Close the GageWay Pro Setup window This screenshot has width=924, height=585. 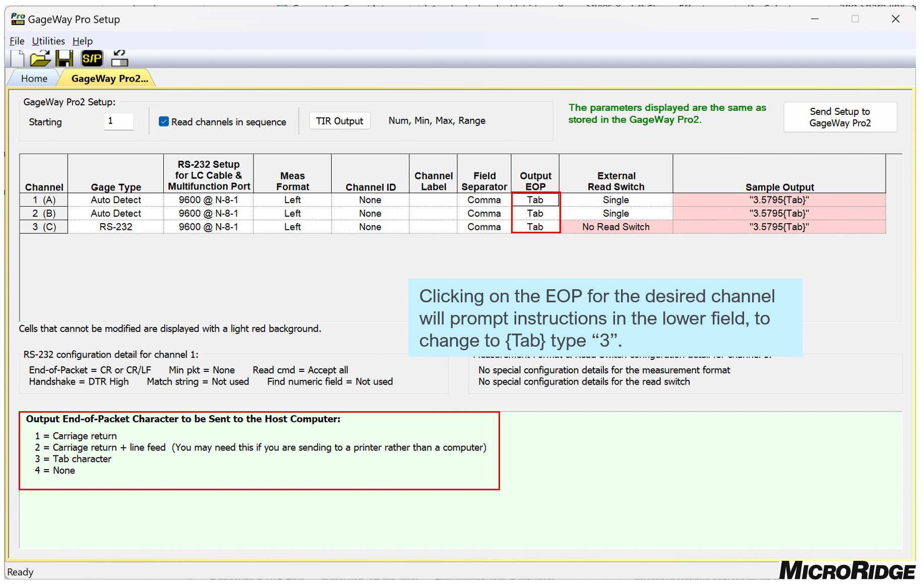pos(895,19)
